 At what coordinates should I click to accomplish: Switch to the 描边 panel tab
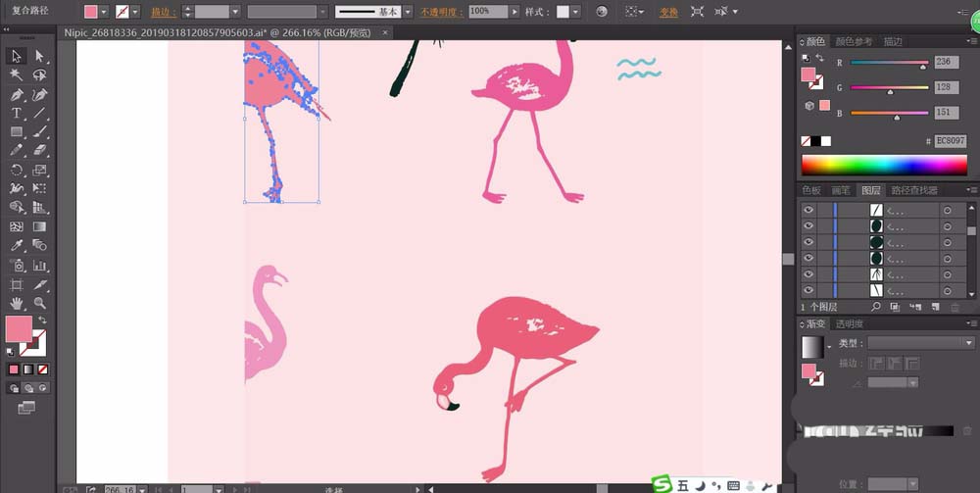893,41
